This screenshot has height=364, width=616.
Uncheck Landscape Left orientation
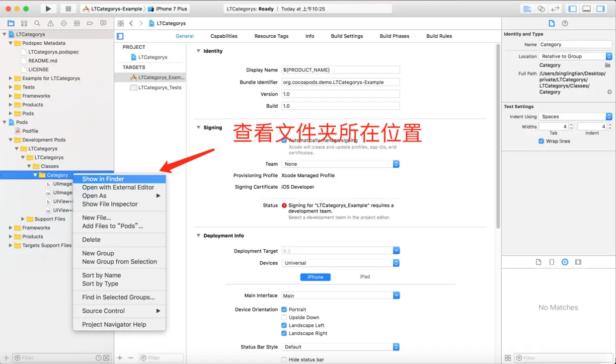pos(284,325)
